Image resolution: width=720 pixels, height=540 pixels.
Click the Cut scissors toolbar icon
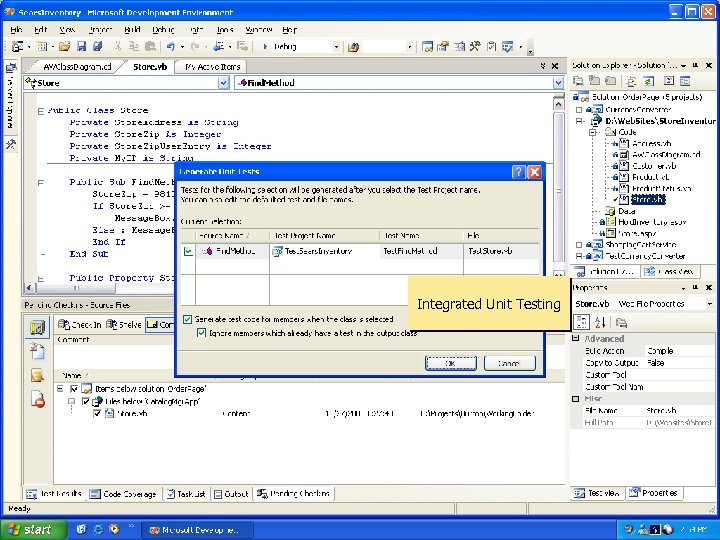pos(118,46)
